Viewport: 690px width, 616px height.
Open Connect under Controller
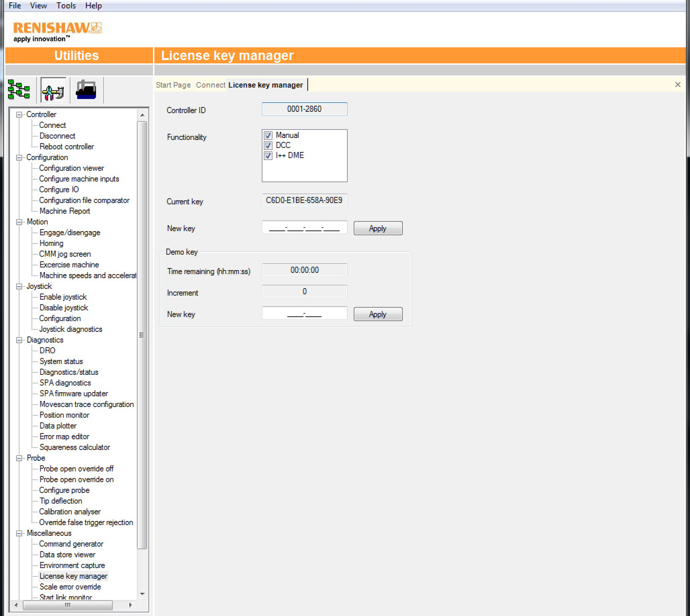point(52,125)
